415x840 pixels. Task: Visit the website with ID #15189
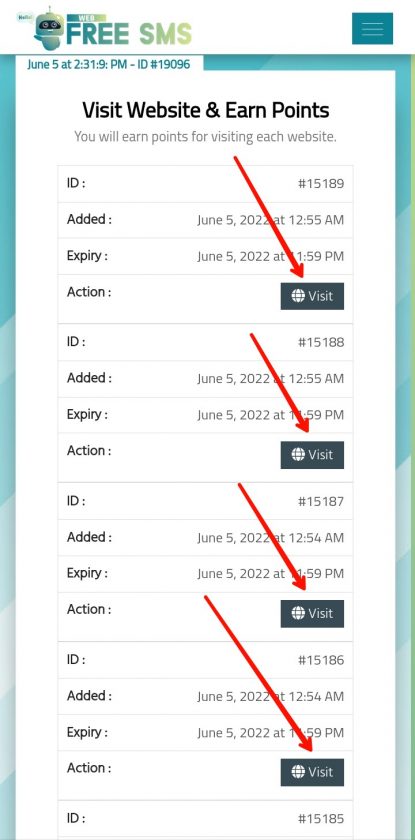[x=312, y=296]
